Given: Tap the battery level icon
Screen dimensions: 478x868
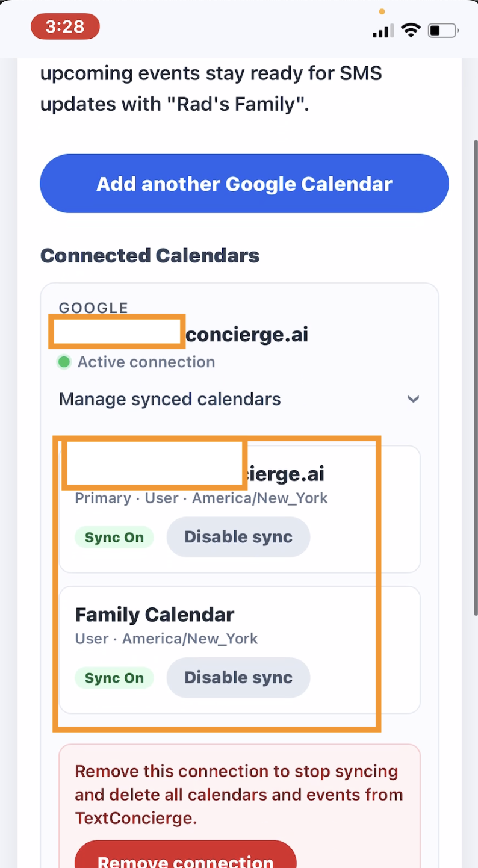Looking at the screenshot, I should tap(442, 30).
